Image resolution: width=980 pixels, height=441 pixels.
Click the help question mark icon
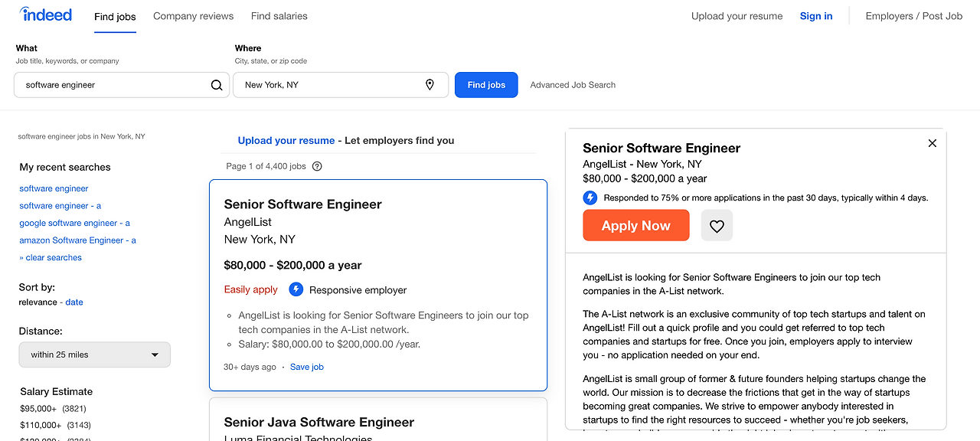tap(317, 166)
